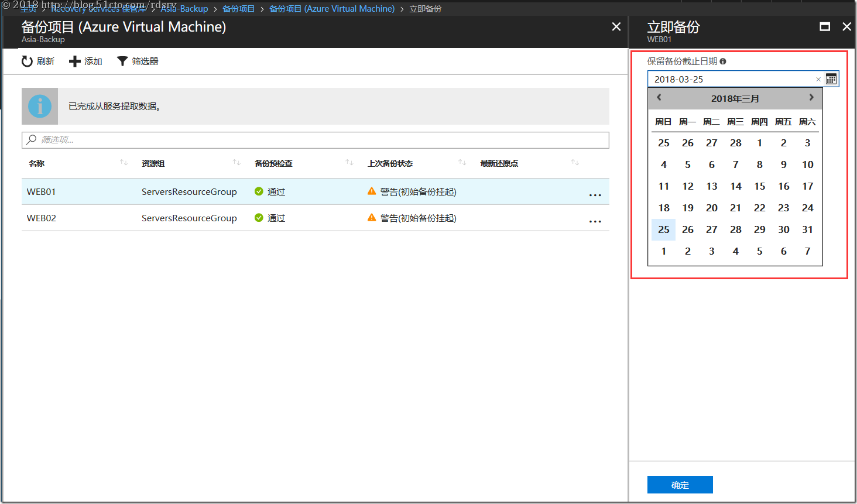Click the 筛选项 filter input field
857x504 pixels.
click(316, 140)
